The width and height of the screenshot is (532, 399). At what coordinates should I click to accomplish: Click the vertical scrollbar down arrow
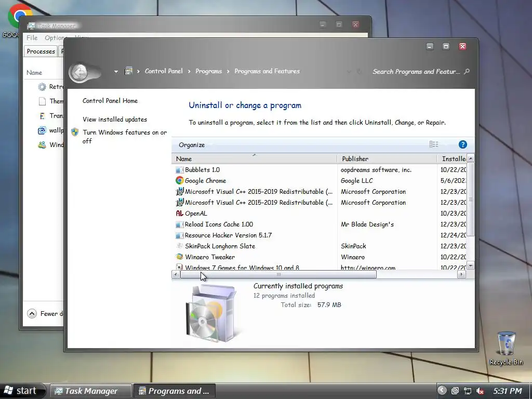(471, 265)
